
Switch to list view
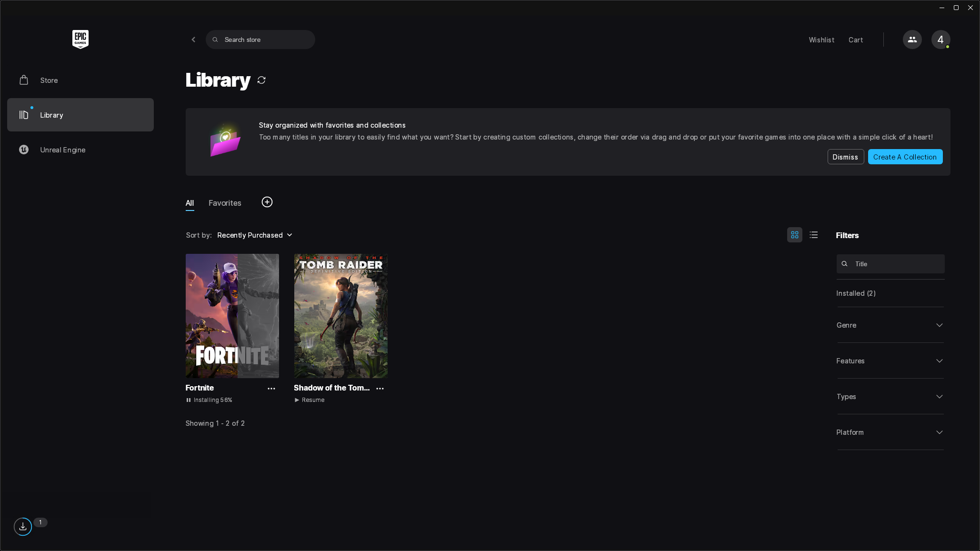(x=814, y=235)
